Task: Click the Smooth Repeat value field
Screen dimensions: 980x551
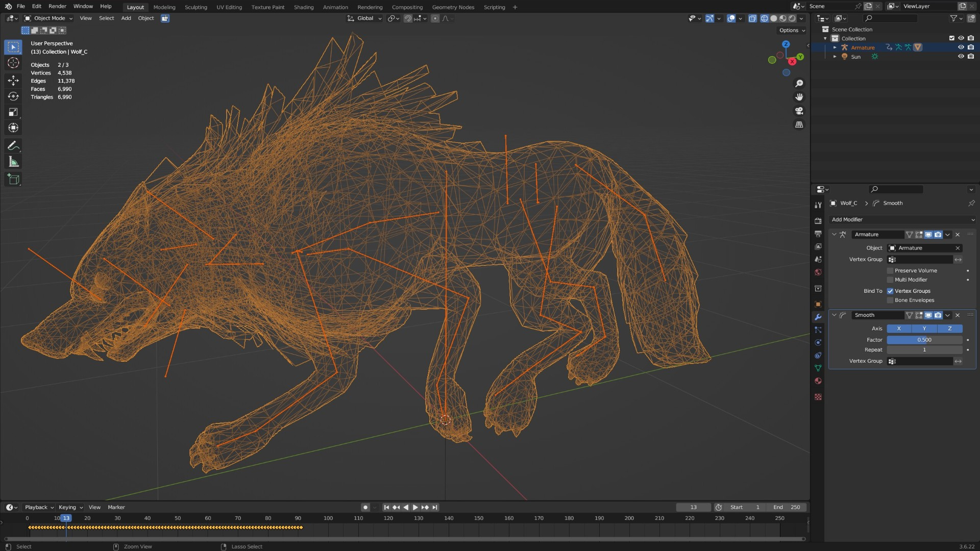Action: 924,350
